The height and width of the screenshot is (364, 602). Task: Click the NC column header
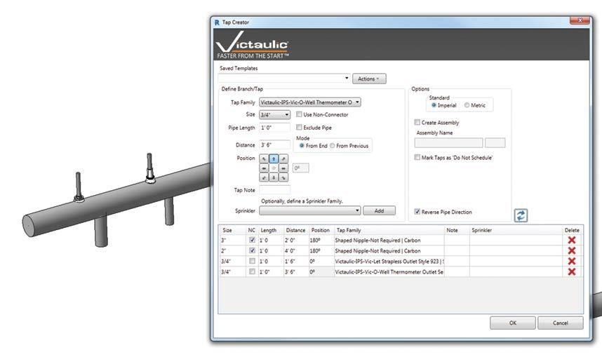click(251, 230)
